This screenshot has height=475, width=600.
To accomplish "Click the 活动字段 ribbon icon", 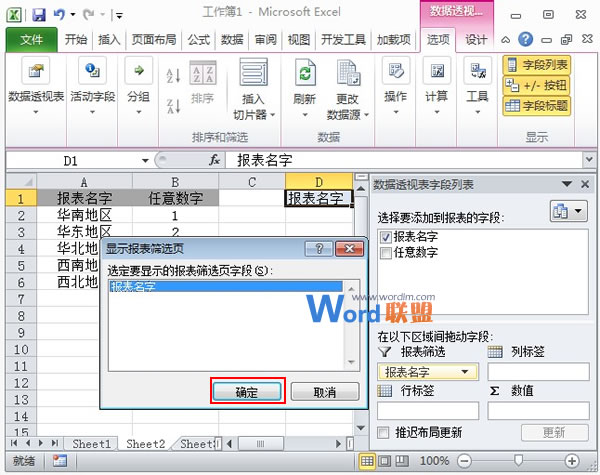I will (92, 74).
